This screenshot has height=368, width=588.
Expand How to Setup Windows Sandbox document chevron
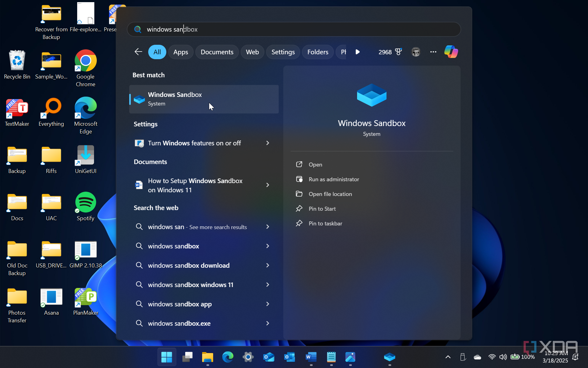pos(268,185)
